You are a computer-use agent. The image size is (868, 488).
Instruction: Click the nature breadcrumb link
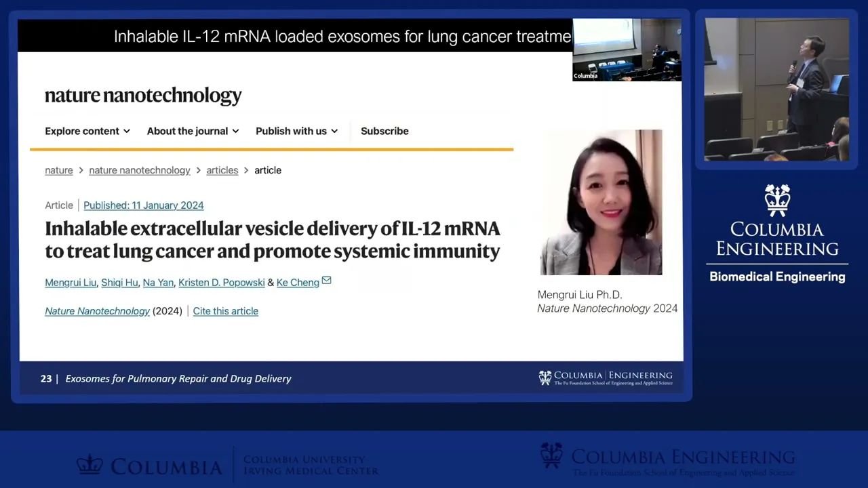pos(59,170)
